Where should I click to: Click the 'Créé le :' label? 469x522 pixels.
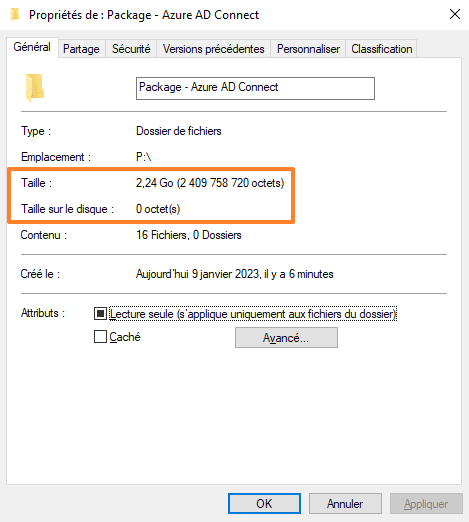[40, 274]
